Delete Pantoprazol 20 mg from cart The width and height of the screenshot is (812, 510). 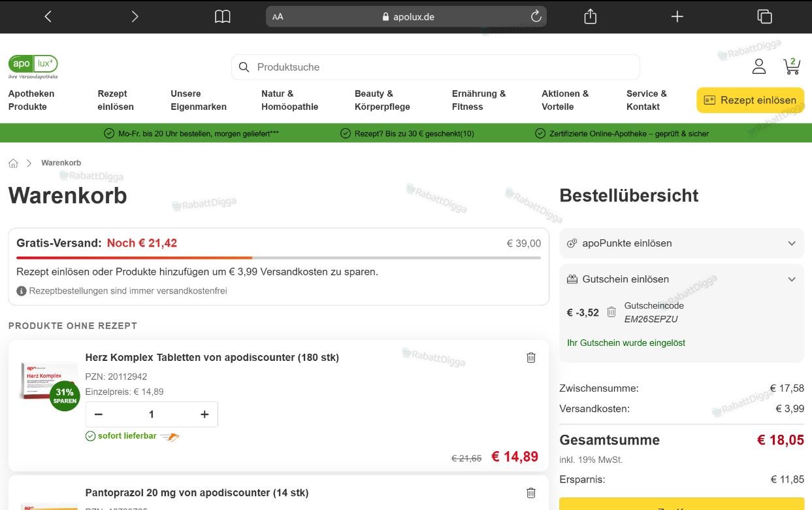(531, 492)
